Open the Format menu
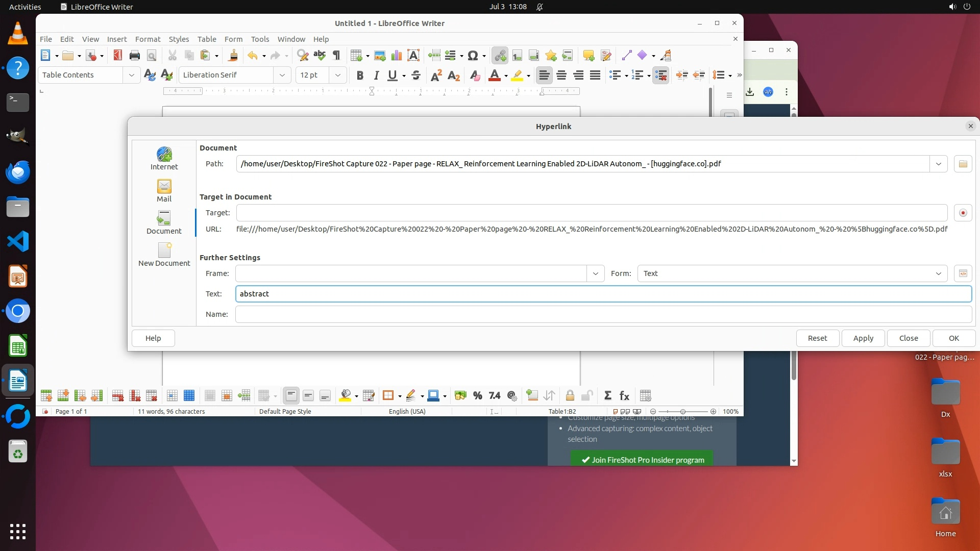The width and height of the screenshot is (980, 551). (x=148, y=39)
